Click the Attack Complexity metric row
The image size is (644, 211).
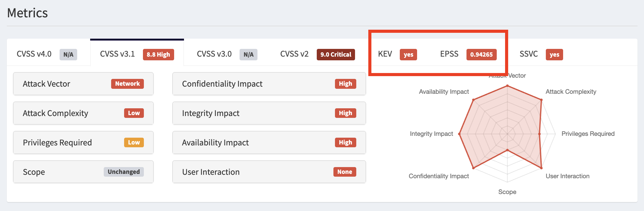pyautogui.click(x=62, y=113)
